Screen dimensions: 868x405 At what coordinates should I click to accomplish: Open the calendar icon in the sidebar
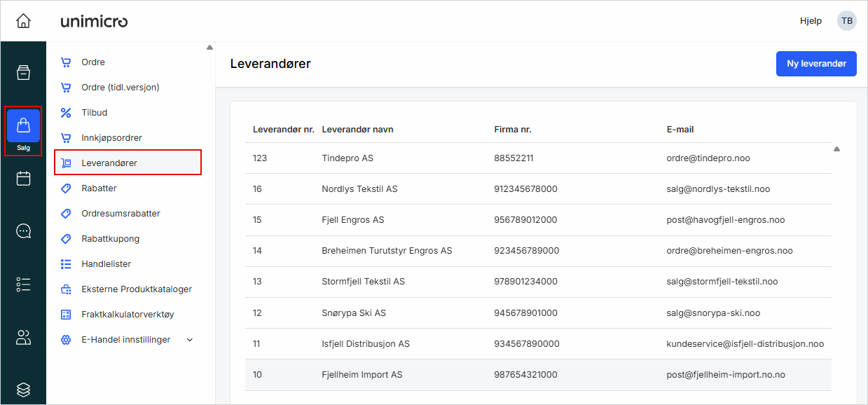(x=23, y=178)
